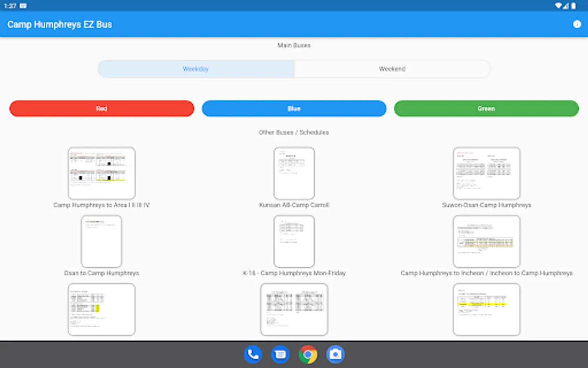Image resolution: width=588 pixels, height=368 pixels.
Task: Open Kunsan AB-Camp Carroll schedule thumbnail
Action: point(294,173)
